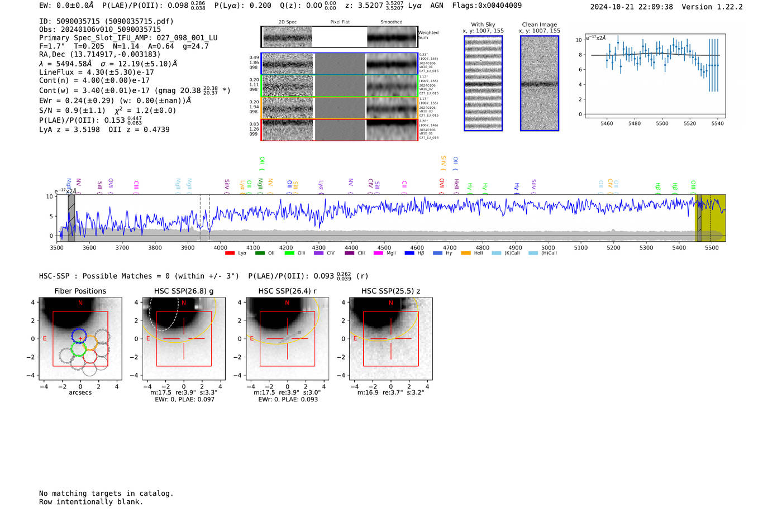
Task: Click the P(Lyα): 0.200 header value
Action: pos(243,6)
